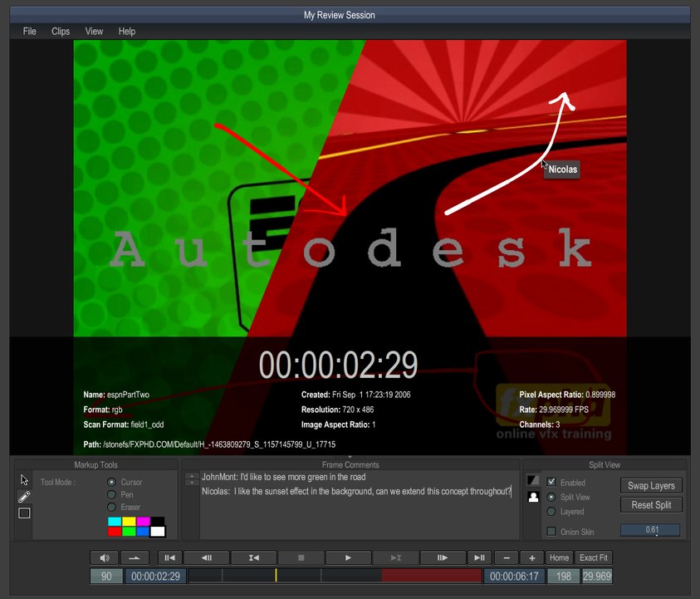This screenshot has width=700, height=599.
Task: Select the cursor arrow markup tool icon
Action: pos(24,479)
